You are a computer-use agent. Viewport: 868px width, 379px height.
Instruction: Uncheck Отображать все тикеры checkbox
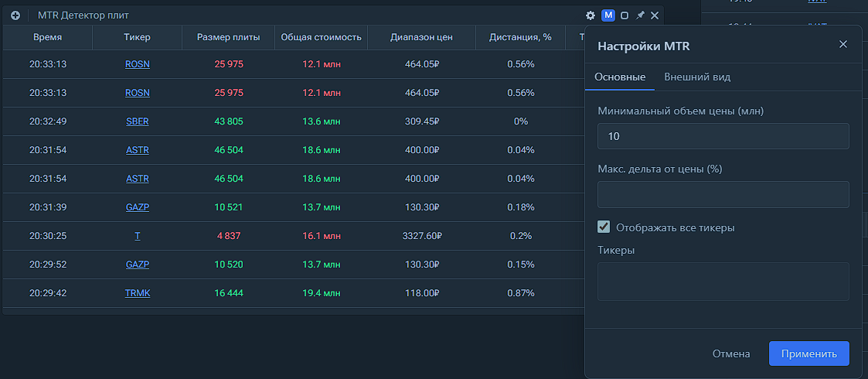click(x=604, y=227)
